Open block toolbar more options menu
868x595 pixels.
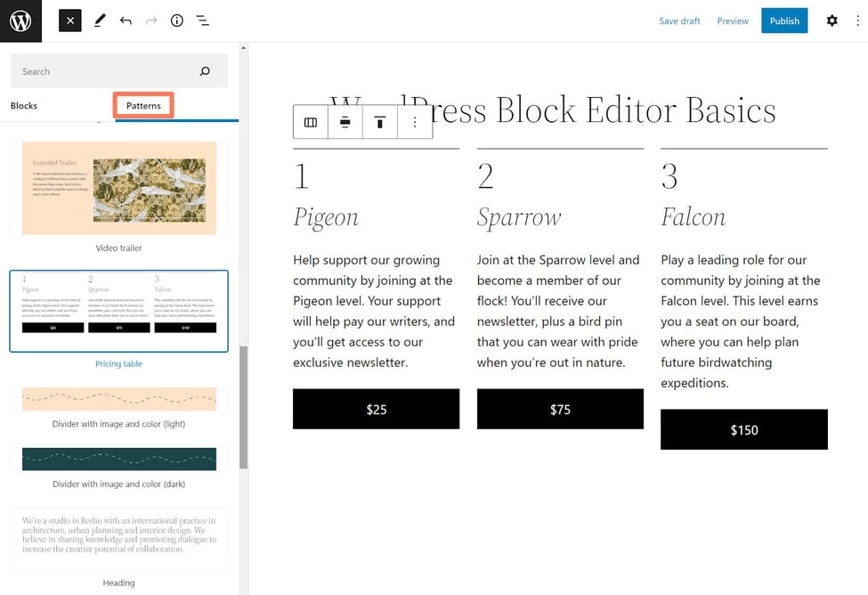[x=415, y=122]
